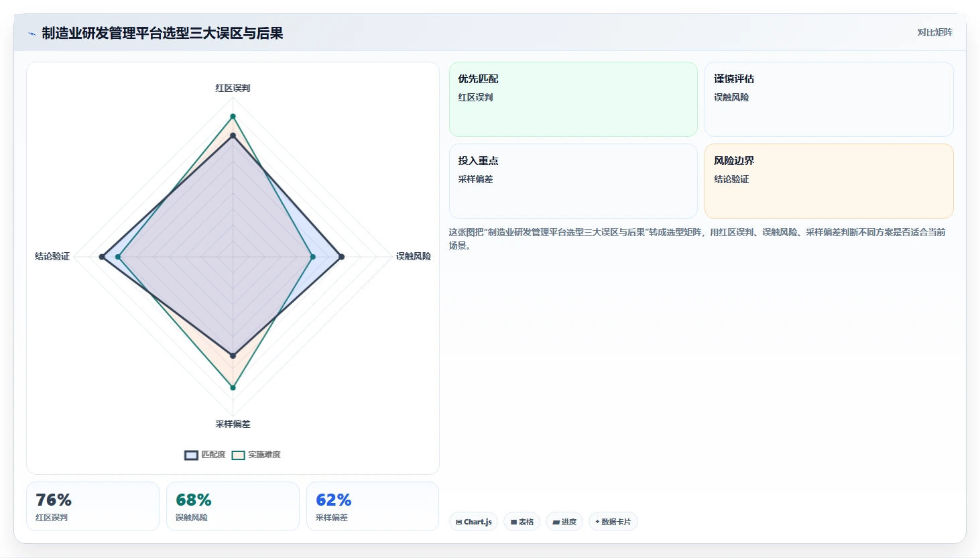This screenshot has width=980, height=558.
Task: Click the 表格 tag
Action: coord(522,522)
